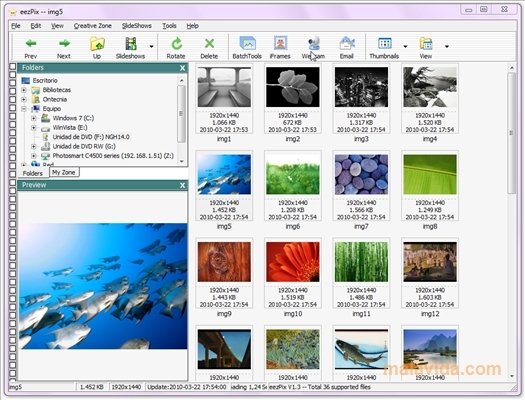Viewport: 525px width, 400px height.
Task: Close the Folders panel
Action: coord(182,68)
